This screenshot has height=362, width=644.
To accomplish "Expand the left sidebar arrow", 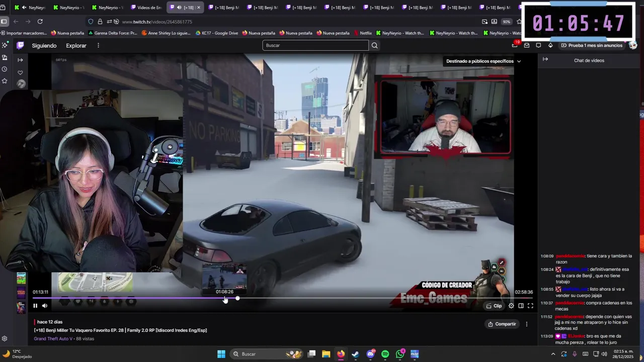I will [x=20, y=60].
